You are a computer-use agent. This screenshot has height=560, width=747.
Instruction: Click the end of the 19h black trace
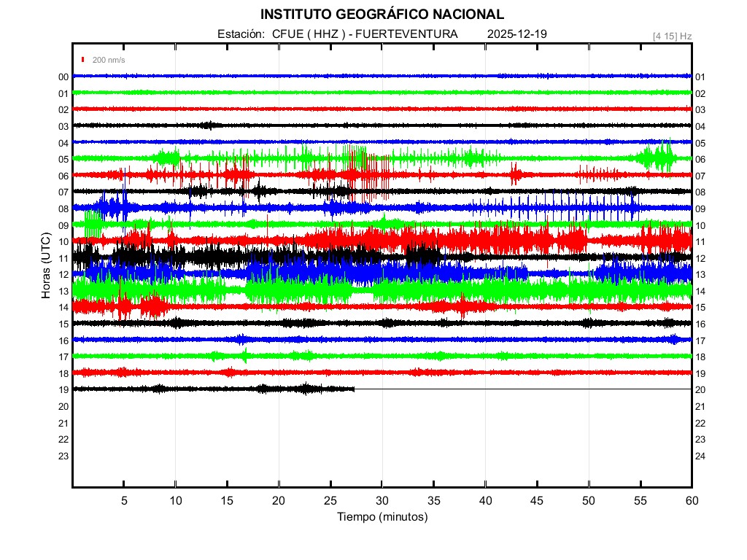tap(354, 389)
